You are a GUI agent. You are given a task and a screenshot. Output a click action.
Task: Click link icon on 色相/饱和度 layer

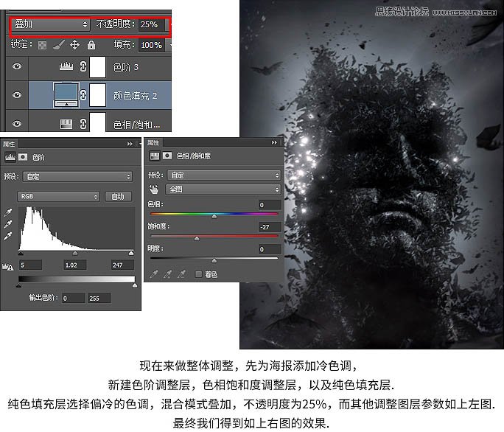(x=83, y=124)
